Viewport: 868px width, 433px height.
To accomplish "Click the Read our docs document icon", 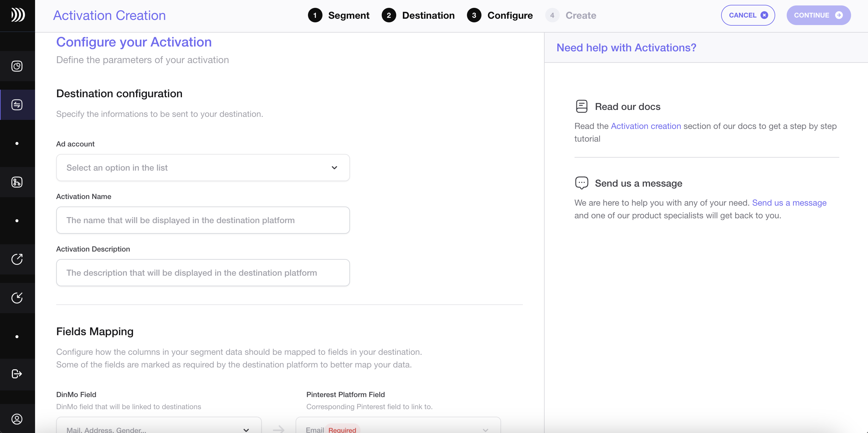I will [581, 106].
